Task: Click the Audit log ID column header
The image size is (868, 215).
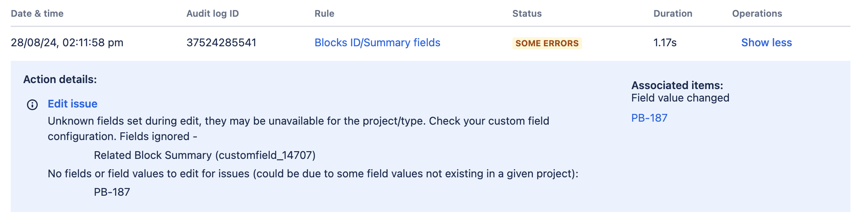Action: tap(212, 14)
